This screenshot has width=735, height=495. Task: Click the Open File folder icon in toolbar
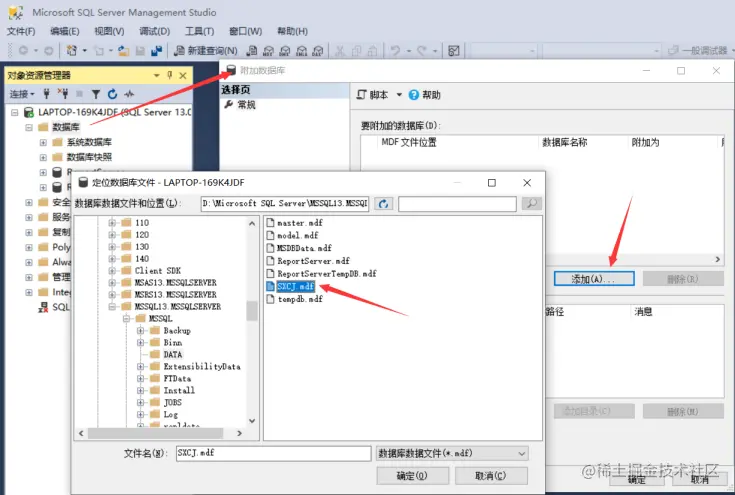(123, 51)
